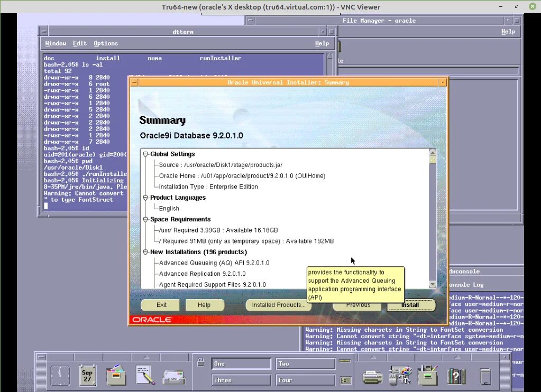Viewport: 541px width, 392px height.
Task: Iconify the dtterm window
Action: 322,32
